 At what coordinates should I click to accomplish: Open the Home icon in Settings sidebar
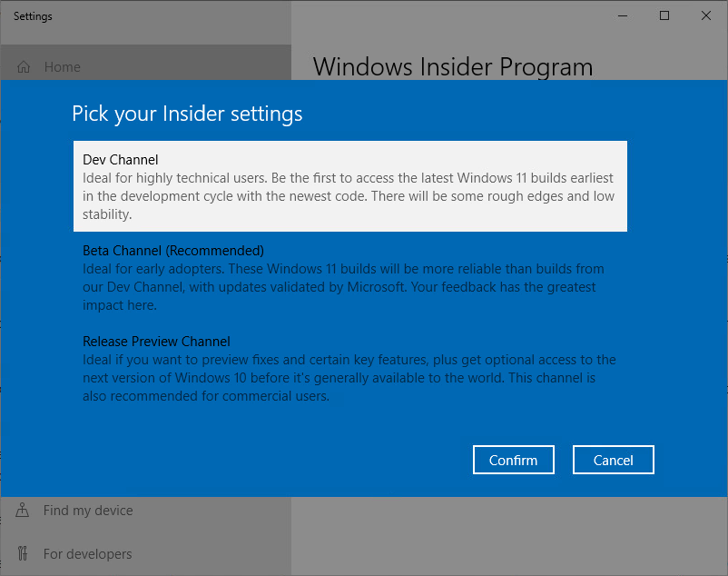pyautogui.click(x=24, y=67)
